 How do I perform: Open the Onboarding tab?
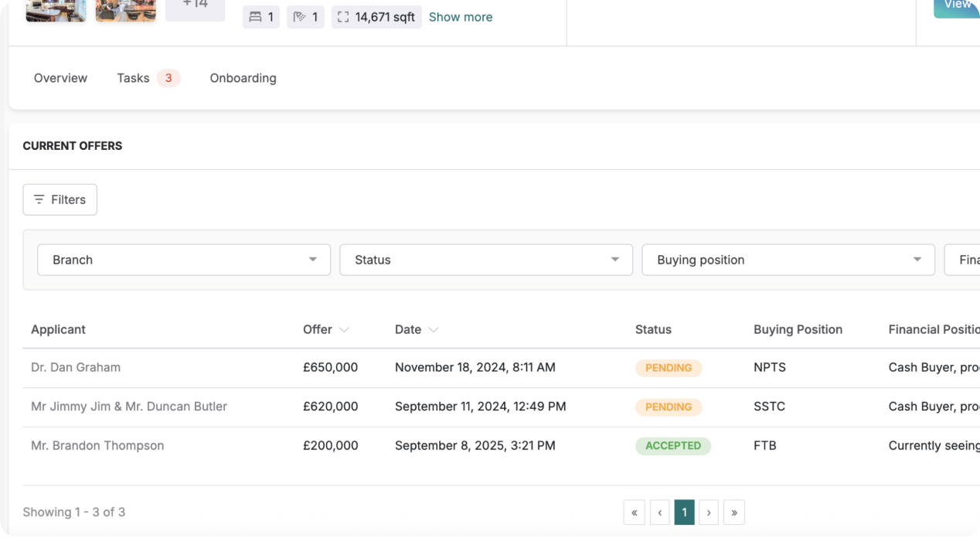click(243, 77)
